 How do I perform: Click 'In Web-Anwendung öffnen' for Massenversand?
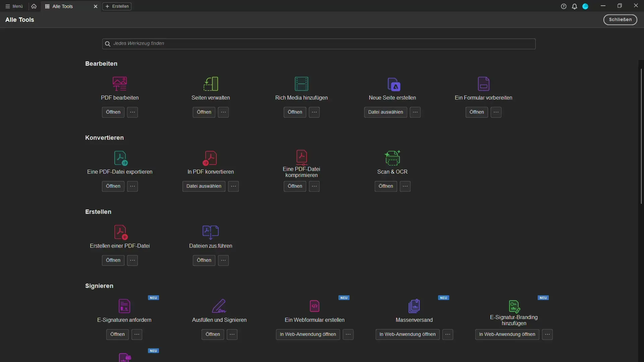click(x=408, y=334)
